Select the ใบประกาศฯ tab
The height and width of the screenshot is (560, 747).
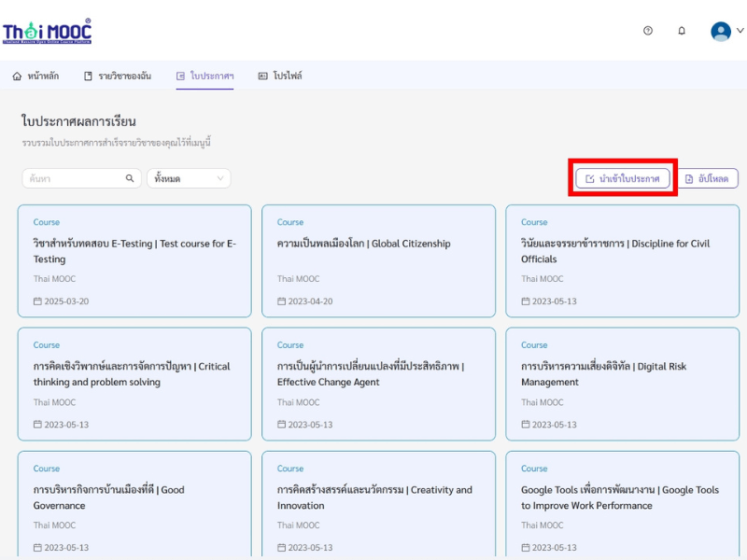click(x=204, y=76)
